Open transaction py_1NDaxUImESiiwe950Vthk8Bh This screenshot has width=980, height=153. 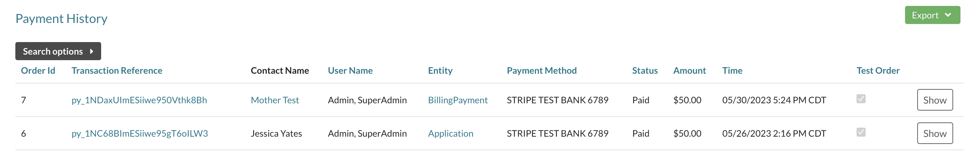pos(139,100)
